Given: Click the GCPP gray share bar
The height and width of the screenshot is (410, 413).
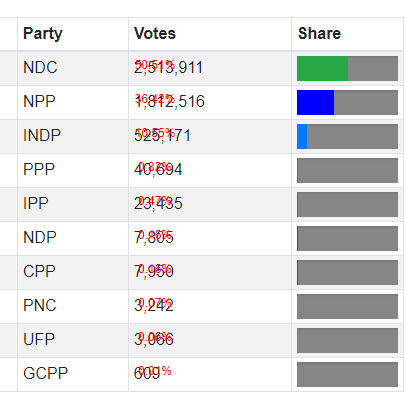Looking at the screenshot, I should [x=347, y=374].
